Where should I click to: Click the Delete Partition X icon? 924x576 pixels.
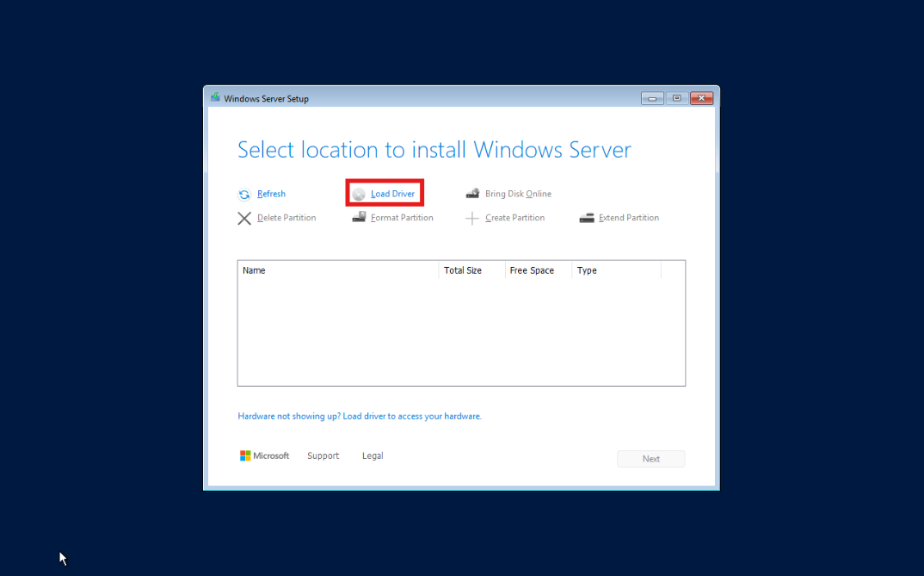244,218
